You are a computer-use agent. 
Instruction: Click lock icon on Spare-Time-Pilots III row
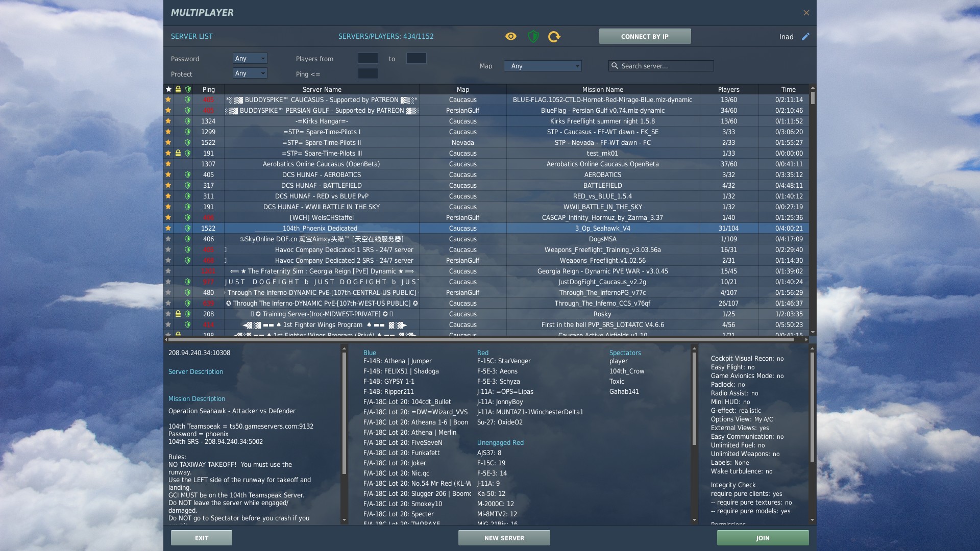pos(178,153)
